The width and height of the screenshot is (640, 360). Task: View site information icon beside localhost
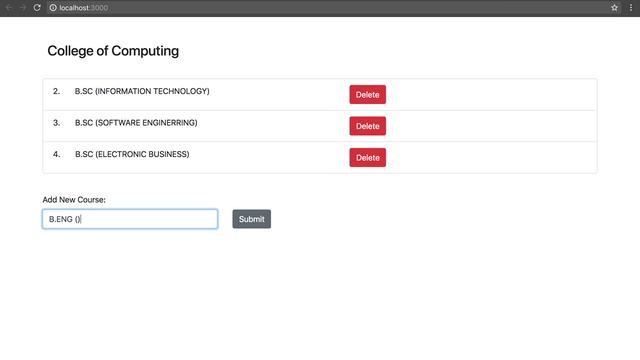tap(53, 8)
